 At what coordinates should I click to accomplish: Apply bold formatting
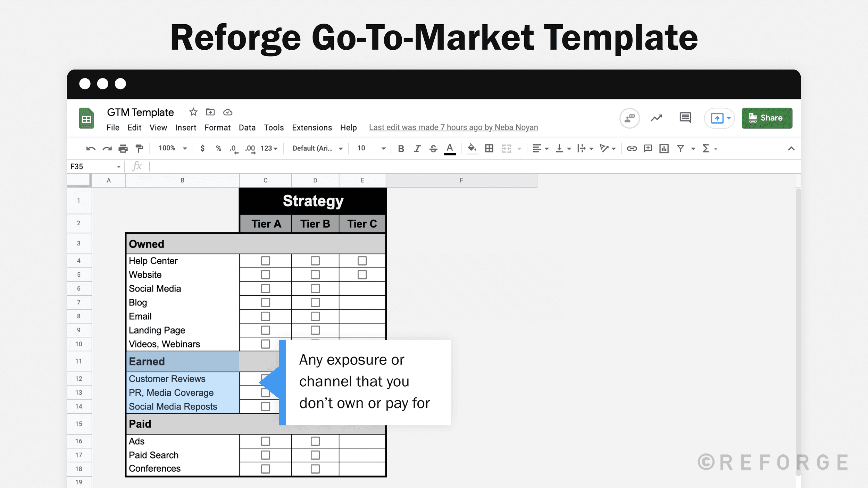[x=401, y=148]
